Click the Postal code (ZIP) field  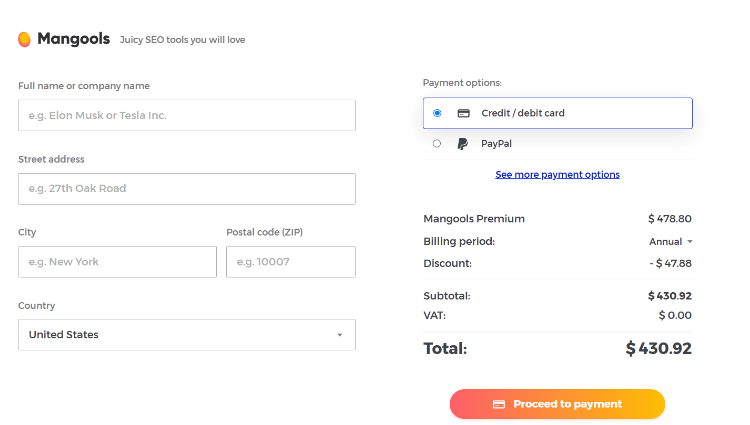coord(291,262)
